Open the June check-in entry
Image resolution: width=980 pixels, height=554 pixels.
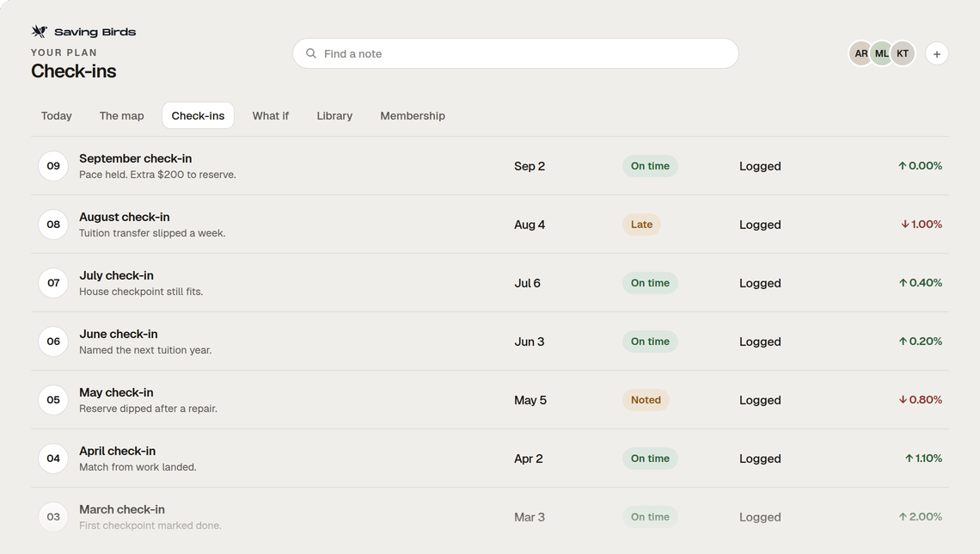pos(490,342)
